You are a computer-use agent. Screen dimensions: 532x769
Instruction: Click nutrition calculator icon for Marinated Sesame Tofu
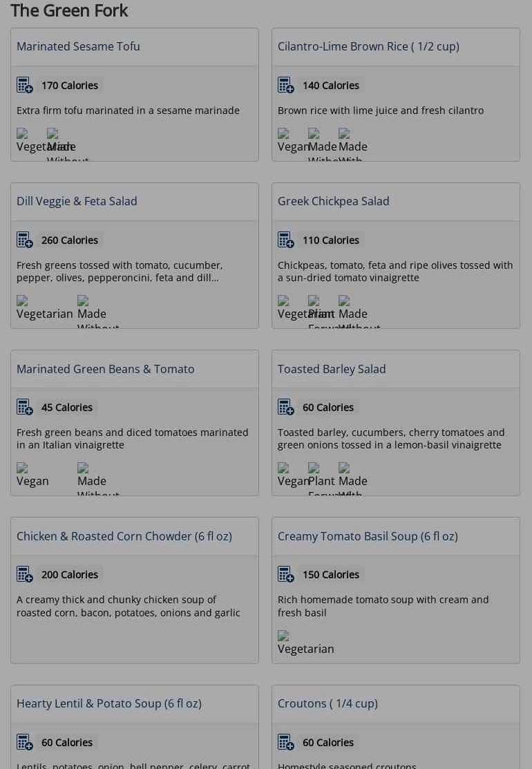25,86
